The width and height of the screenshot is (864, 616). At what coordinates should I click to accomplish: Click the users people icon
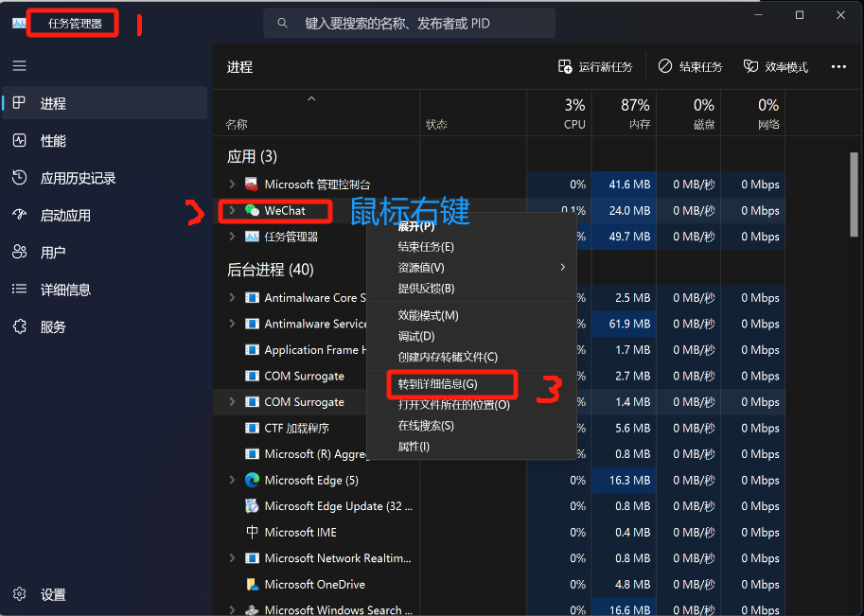19,252
